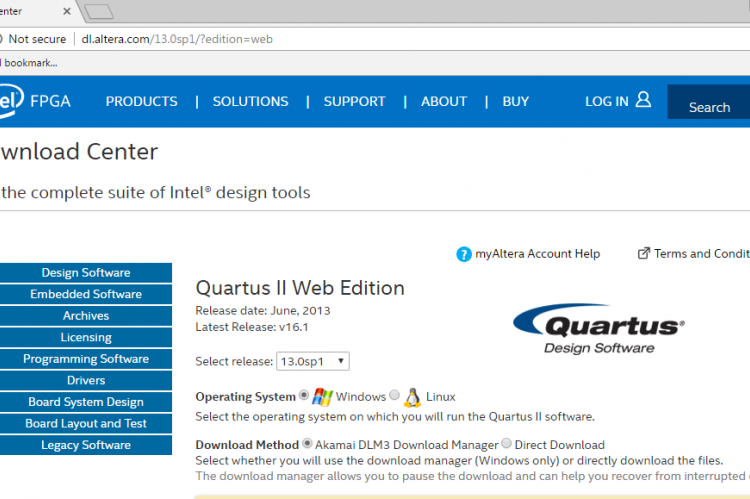750x499 pixels.
Task: Click the LOG IN link
Action: click(607, 101)
